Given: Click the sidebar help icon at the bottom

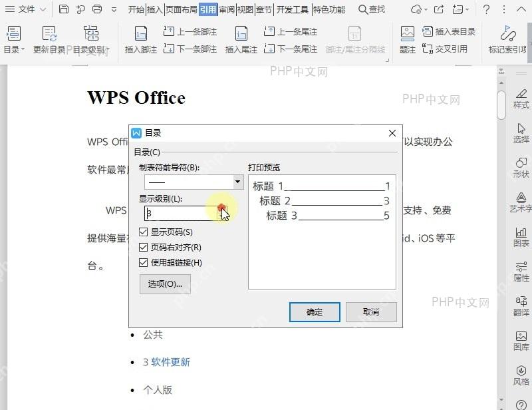Looking at the screenshot, I should pyautogui.click(x=521, y=405).
